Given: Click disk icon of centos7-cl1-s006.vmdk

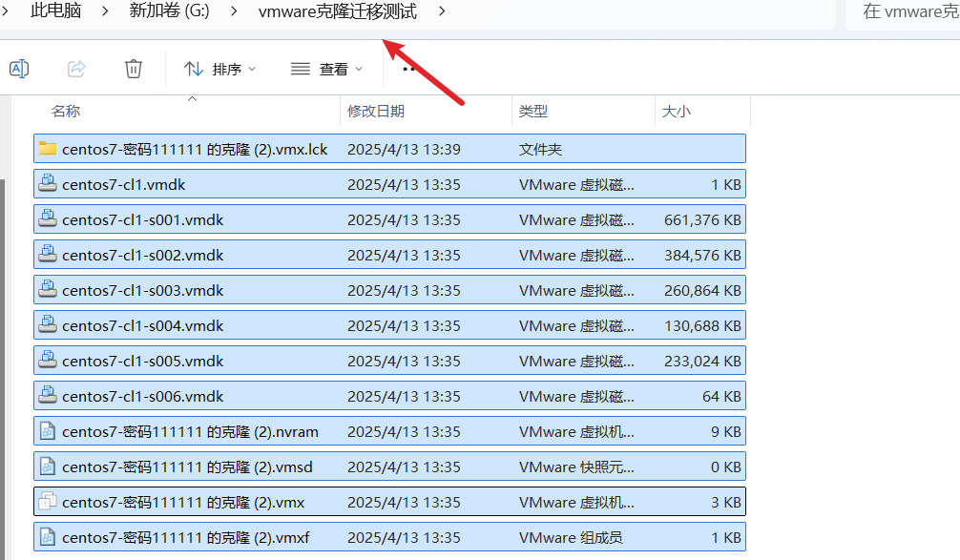Looking at the screenshot, I should coord(47,395).
